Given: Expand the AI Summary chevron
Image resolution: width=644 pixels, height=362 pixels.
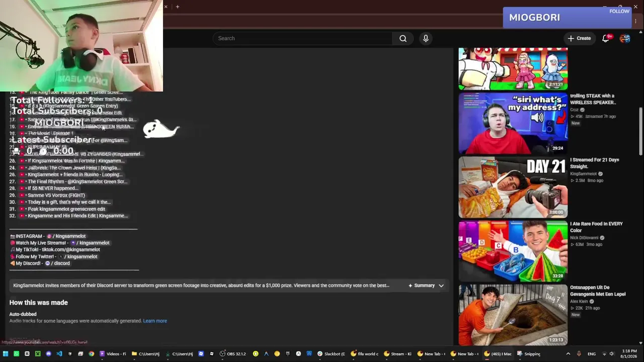Looking at the screenshot, I should 441,286.
